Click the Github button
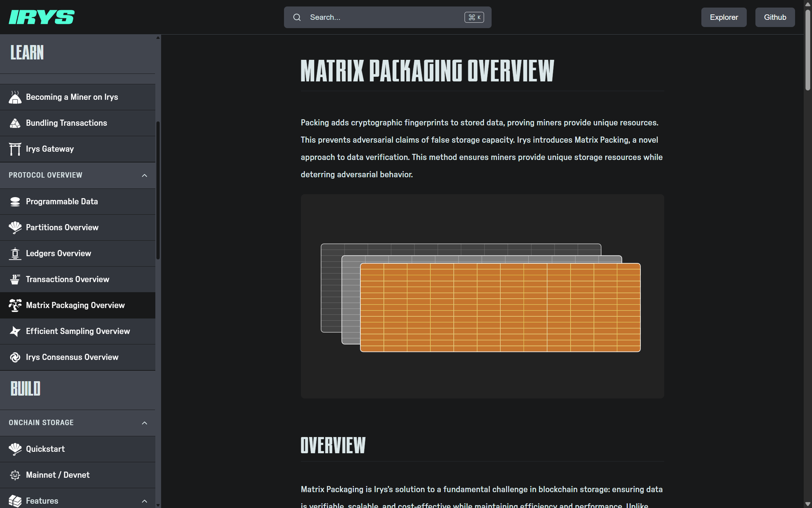 pyautogui.click(x=775, y=17)
